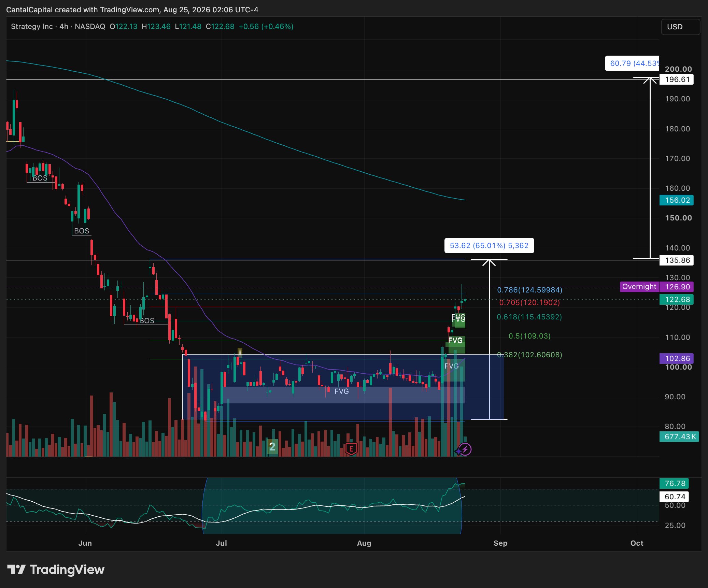Click the FVG label in the light horizontal band
Image resolution: width=708 pixels, height=588 pixels.
click(342, 391)
